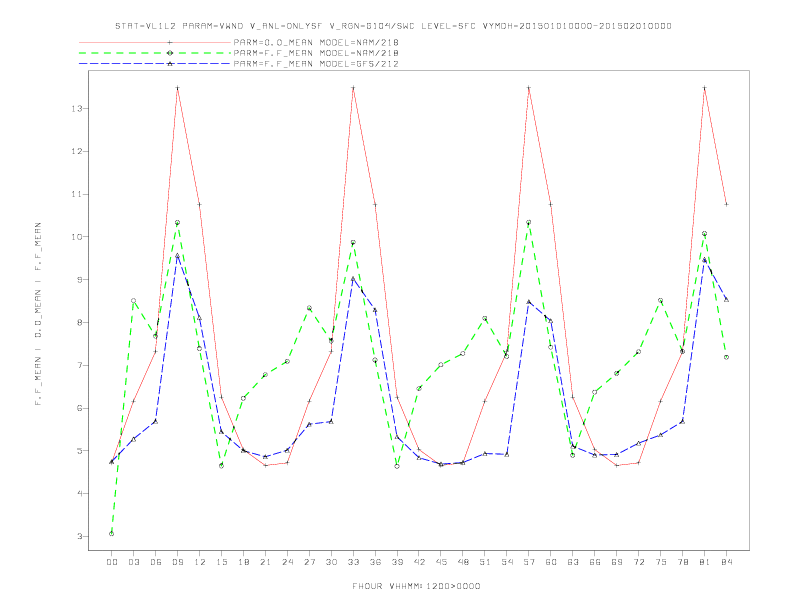Click x-axis tick label 03
The image size is (792, 612).
(x=133, y=562)
